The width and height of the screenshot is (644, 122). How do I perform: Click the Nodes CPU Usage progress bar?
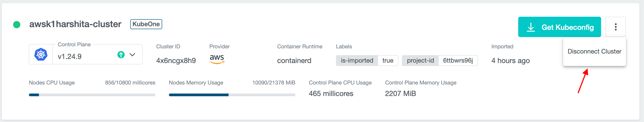pyautogui.click(x=92, y=95)
